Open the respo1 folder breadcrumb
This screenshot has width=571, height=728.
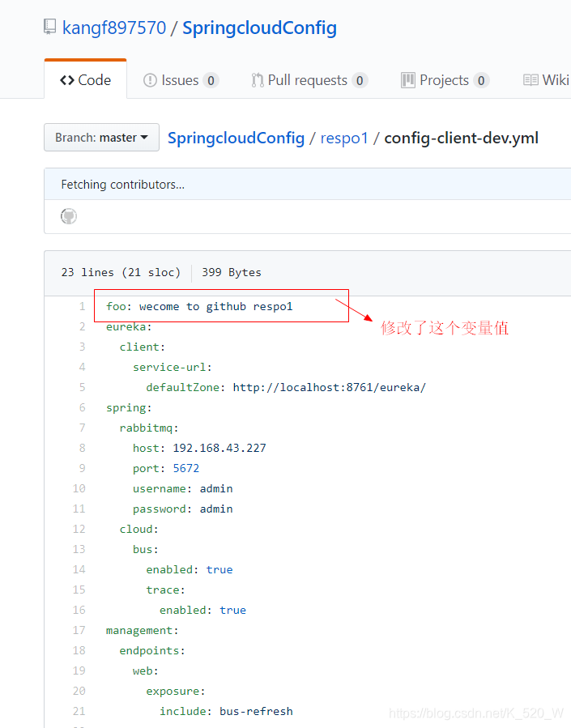tap(344, 138)
